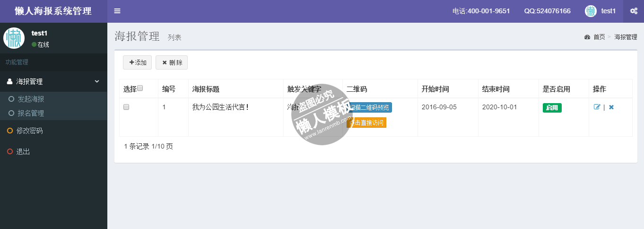The height and width of the screenshot is (229, 644).
Task: Click the QQ:524076166 contact text
Action: point(547,11)
